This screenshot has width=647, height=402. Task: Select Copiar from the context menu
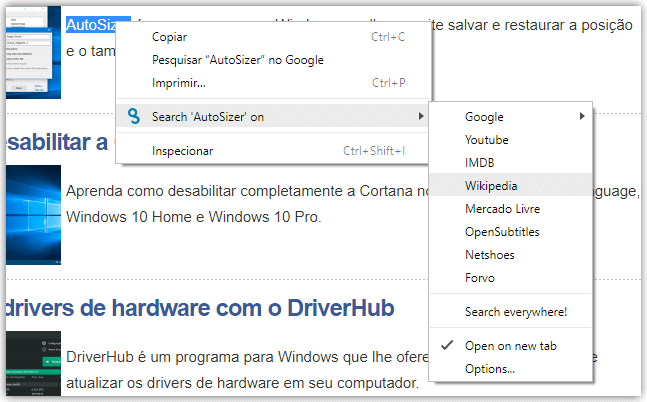(x=171, y=37)
